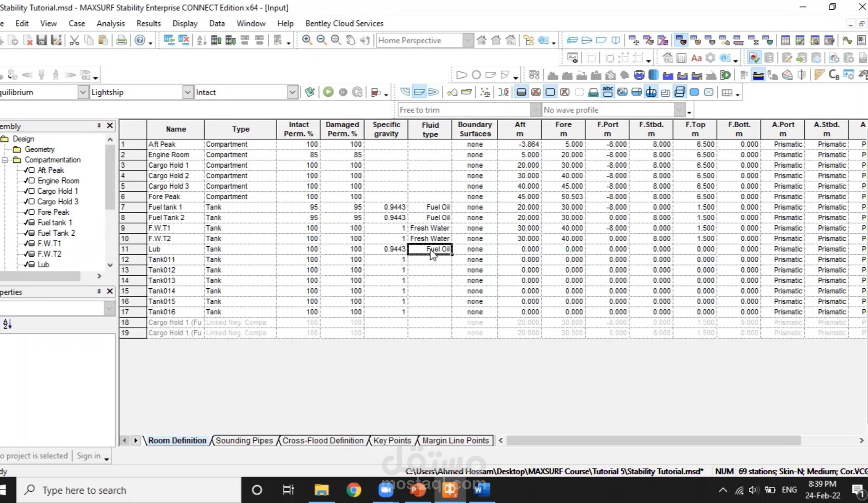Start the analysis with the green play icon

click(328, 92)
